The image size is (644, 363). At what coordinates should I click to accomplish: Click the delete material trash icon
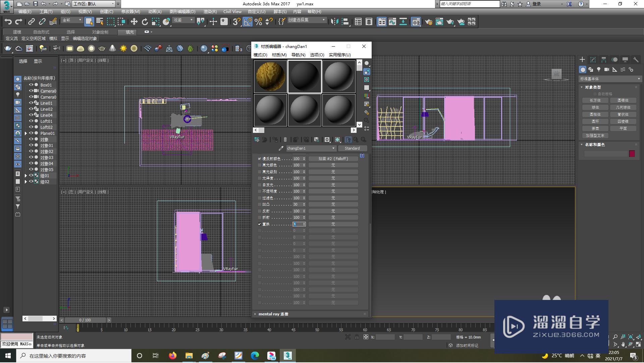pyautogui.click(x=285, y=140)
